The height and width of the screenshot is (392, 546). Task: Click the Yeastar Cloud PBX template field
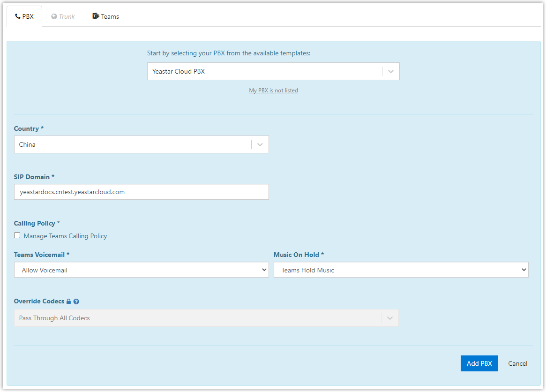[264, 72]
